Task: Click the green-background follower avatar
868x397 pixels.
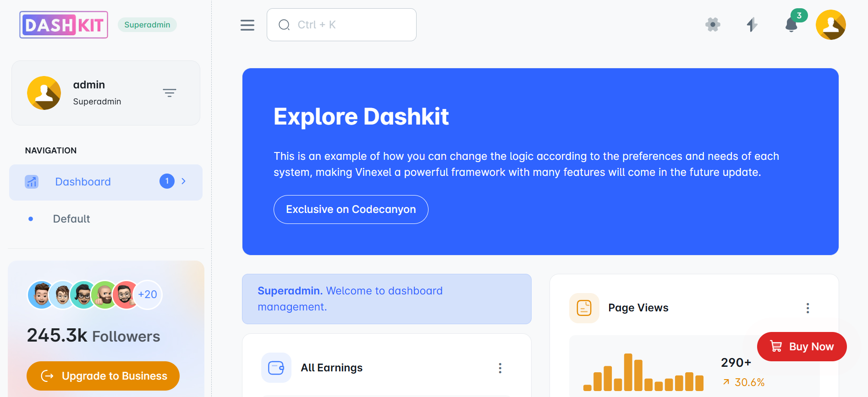Action: (x=104, y=294)
